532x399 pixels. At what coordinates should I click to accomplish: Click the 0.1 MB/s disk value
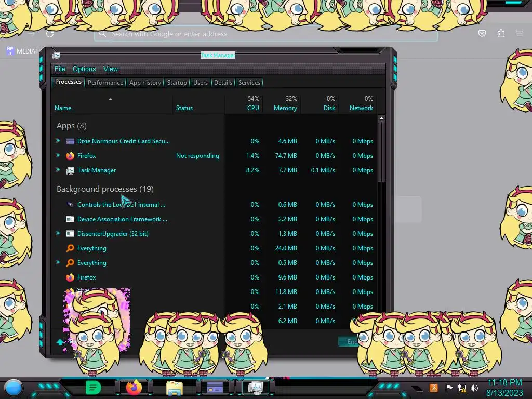pyautogui.click(x=323, y=170)
